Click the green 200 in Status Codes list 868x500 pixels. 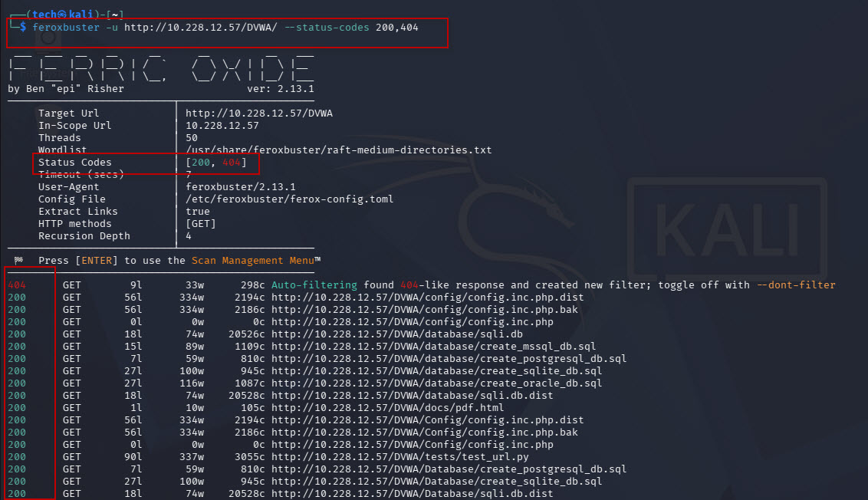point(201,163)
